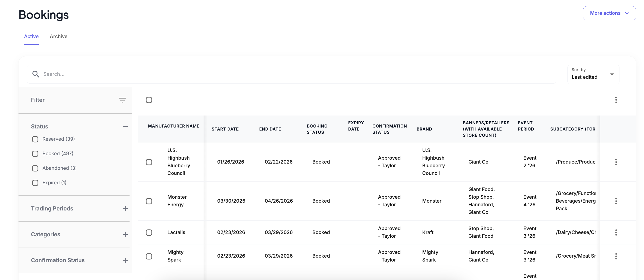Screen dimensions: 644x280
Task: Enable the Booked (497) filter checkbox
Action: tap(35, 154)
